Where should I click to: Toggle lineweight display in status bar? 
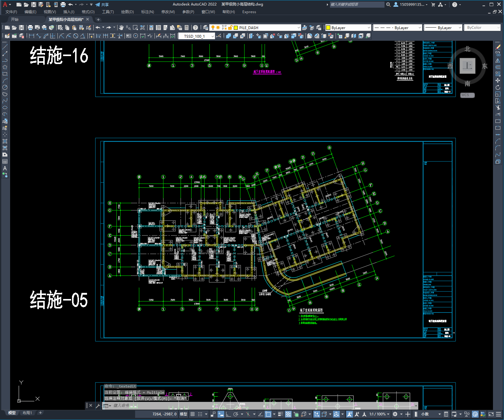[x=281, y=414]
